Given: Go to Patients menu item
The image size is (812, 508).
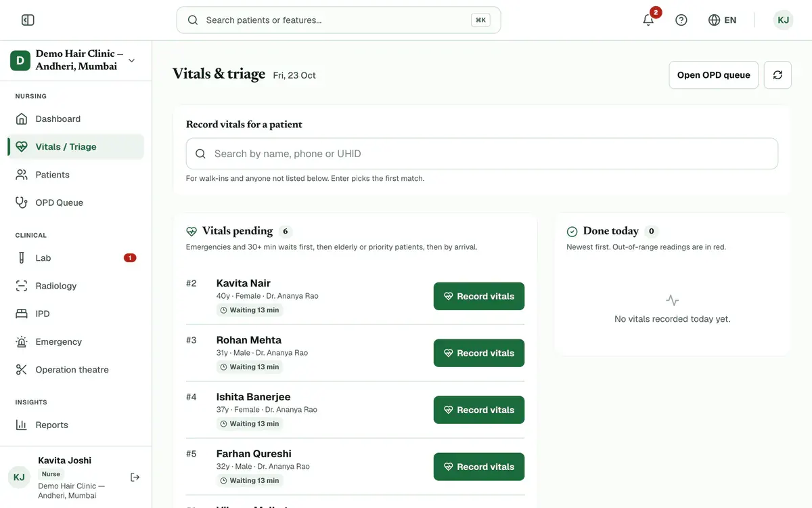Looking at the screenshot, I should [x=76, y=175].
